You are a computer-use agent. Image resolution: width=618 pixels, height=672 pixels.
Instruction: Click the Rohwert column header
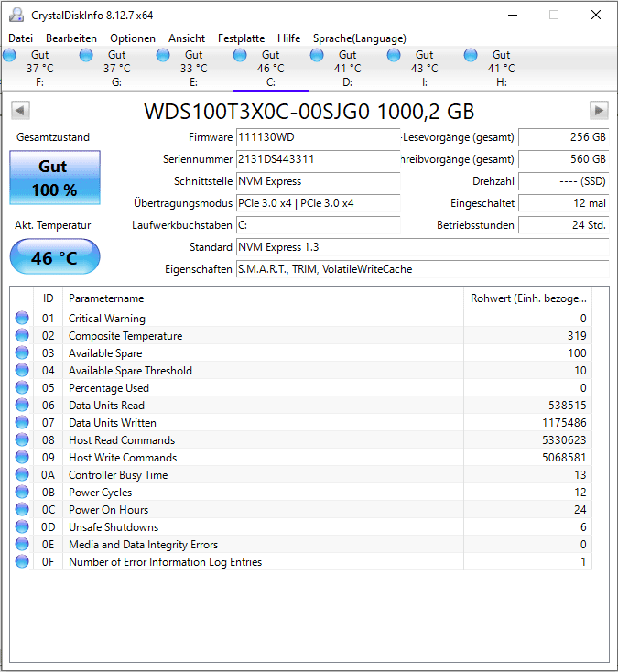tap(528, 298)
